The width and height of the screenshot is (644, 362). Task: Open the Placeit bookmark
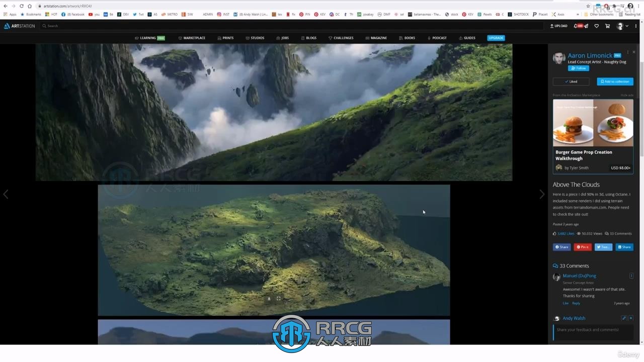[540, 15]
